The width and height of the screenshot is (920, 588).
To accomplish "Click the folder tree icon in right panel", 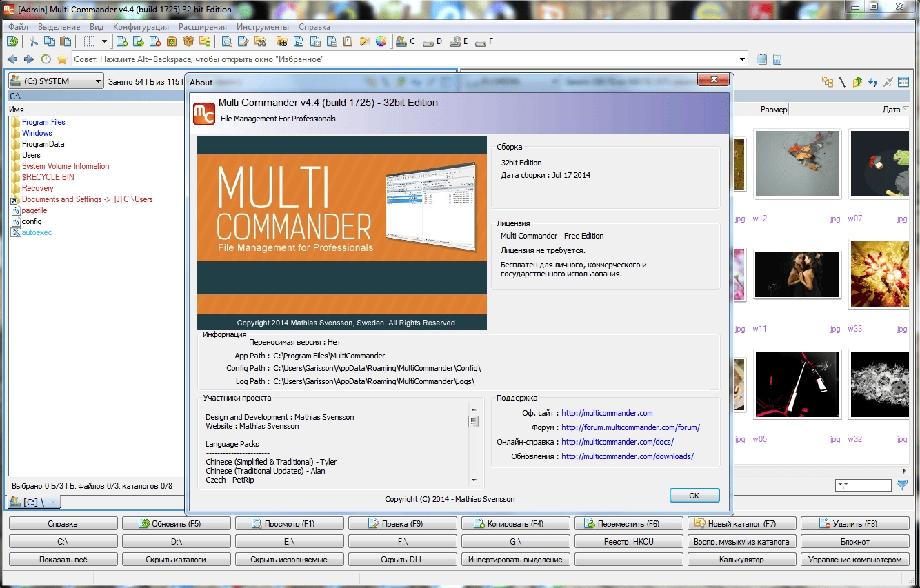I will pyautogui.click(x=827, y=82).
